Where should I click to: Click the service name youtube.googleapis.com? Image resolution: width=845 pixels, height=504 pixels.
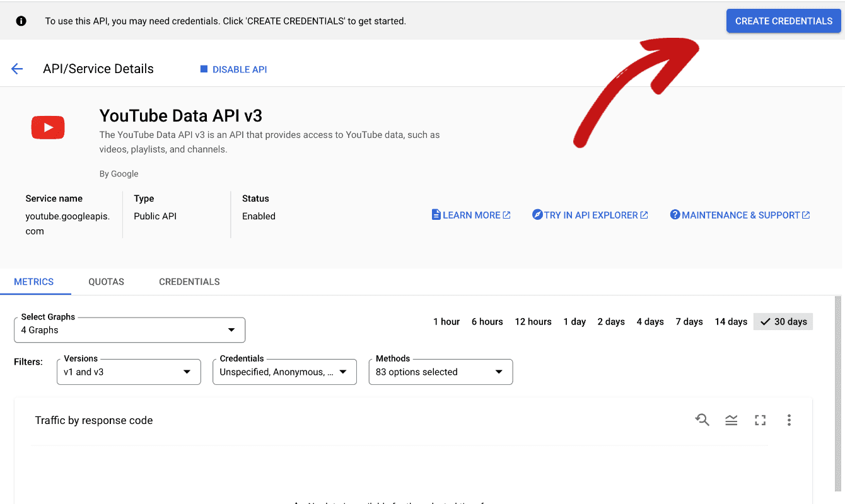[x=67, y=224]
